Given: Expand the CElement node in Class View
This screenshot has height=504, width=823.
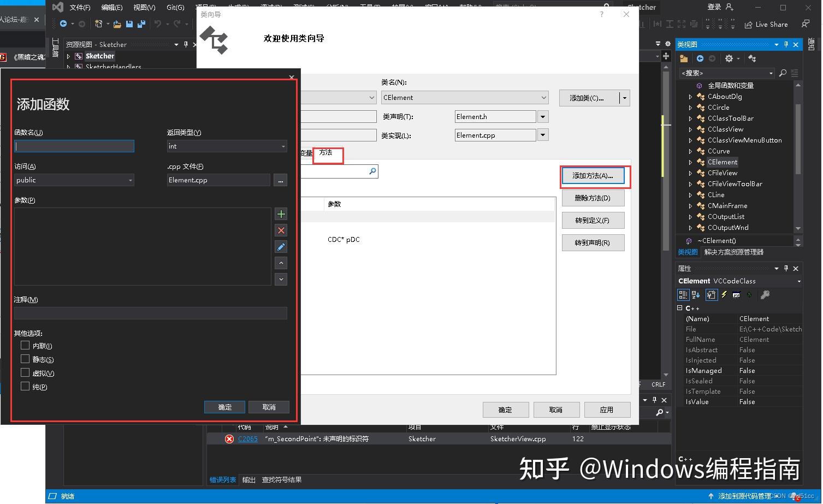Looking at the screenshot, I should (690, 162).
